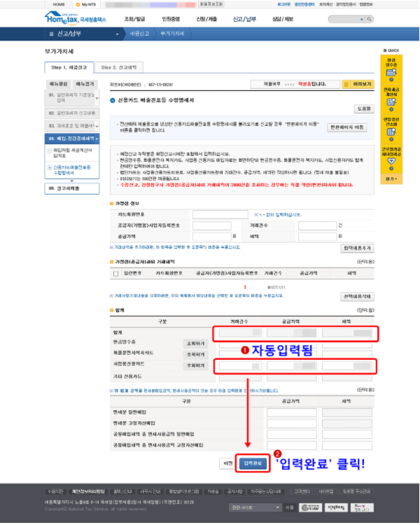The image size is (420, 525).
Task: Switch to the Step 2. 신고내역 tab
Action: [119, 67]
